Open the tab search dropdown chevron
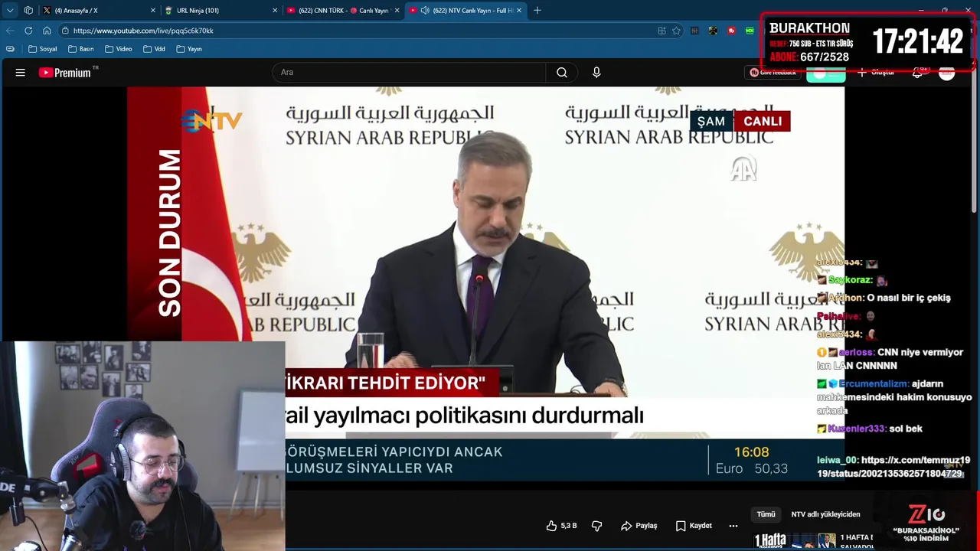This screenshot has height=551, width=980. (10, 11)
